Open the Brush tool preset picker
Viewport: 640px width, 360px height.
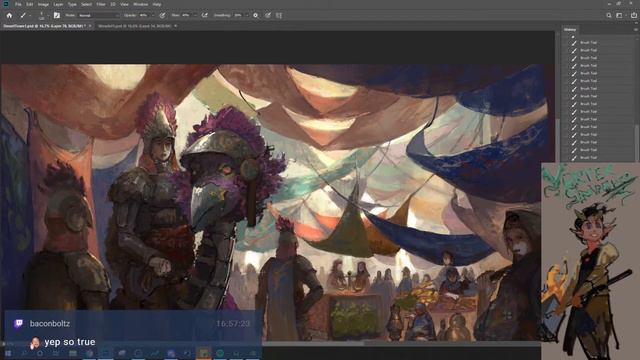[x=23, y=16]
